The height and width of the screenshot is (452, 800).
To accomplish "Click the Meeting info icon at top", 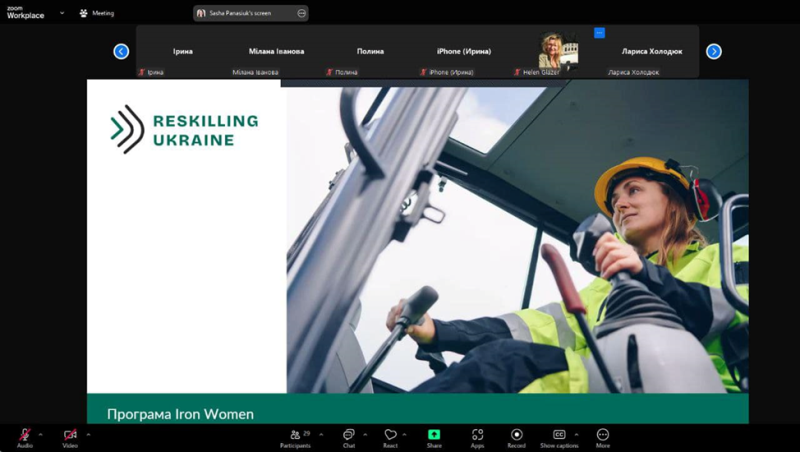I will (x=84, y=13).
